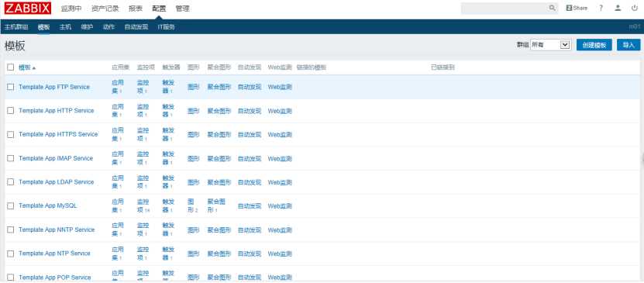
Task: Switch to the IT服务 submenu tab
Action: pyautogui.click(x=167, y=27)
